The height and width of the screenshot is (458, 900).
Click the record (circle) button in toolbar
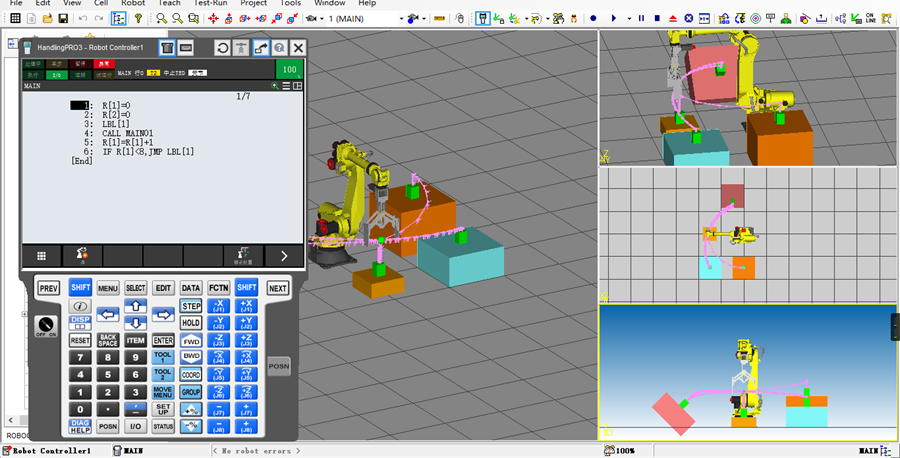[x=593, y=18]
